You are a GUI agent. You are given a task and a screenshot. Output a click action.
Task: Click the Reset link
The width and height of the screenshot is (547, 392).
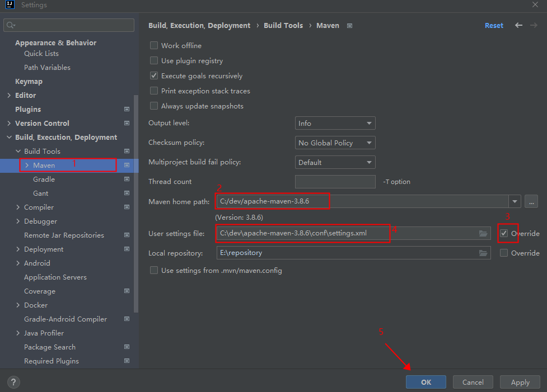coord(494,25)
